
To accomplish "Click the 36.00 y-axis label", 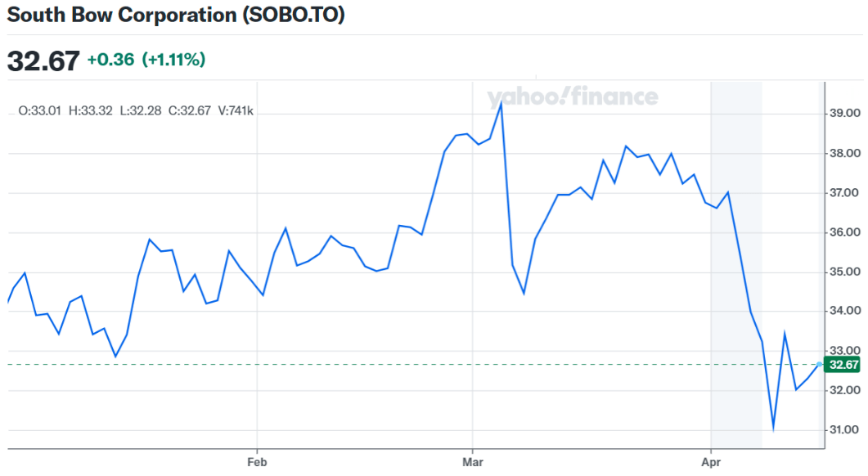I will pyautogui.click(x=845, y=232).
